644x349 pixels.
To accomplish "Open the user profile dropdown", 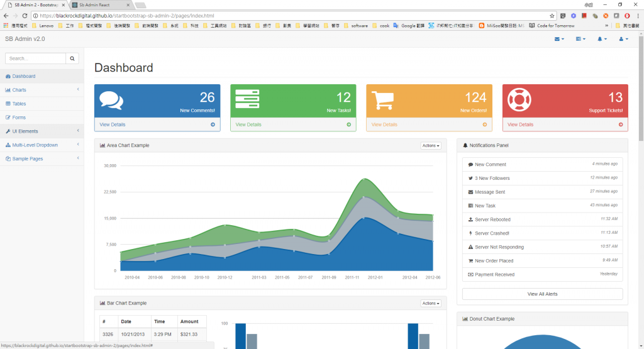I will coord(623,39).
